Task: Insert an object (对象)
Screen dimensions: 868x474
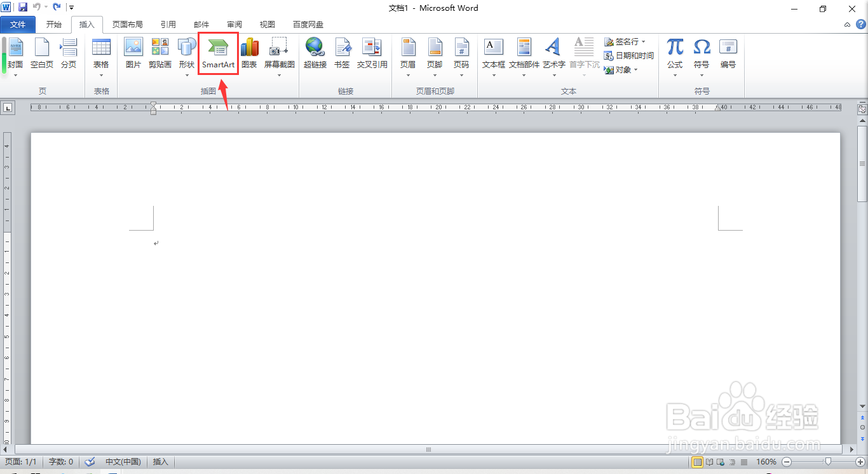Action: point(621,70)
